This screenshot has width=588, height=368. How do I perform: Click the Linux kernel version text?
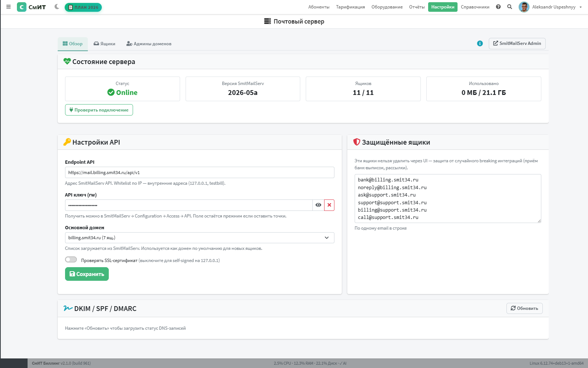[556, 363]
